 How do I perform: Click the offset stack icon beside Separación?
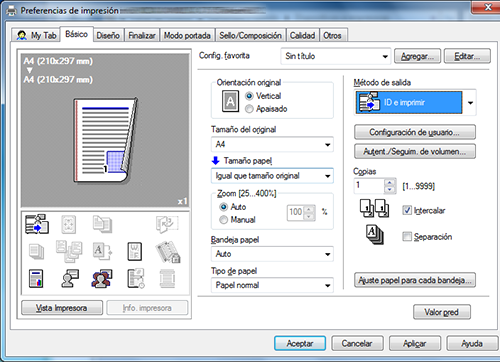point(375,235)
